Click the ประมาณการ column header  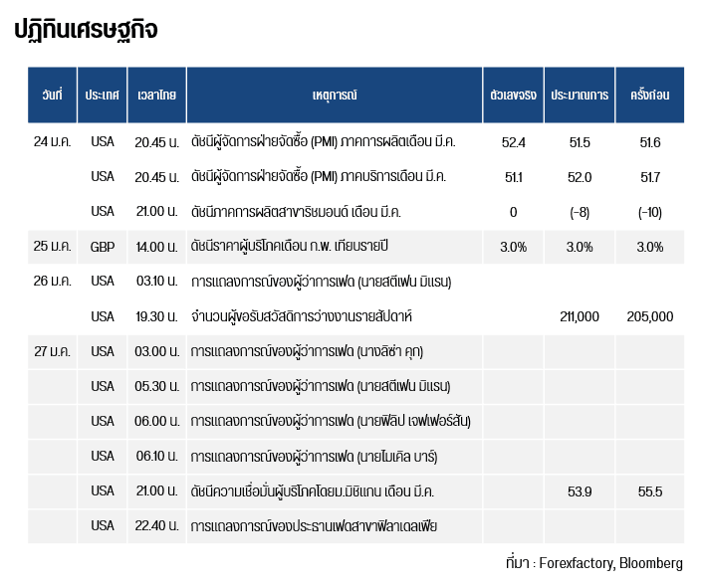[580, 96]
